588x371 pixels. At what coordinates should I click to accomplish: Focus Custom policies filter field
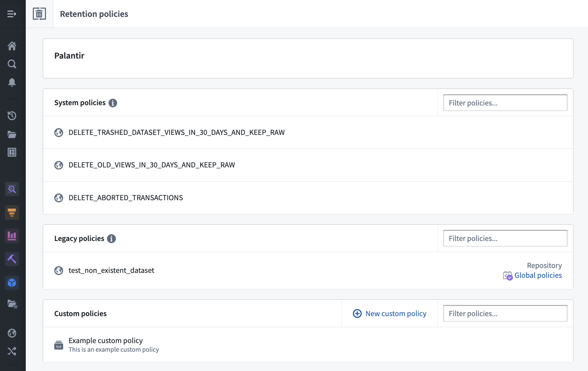tap(505, 313)
